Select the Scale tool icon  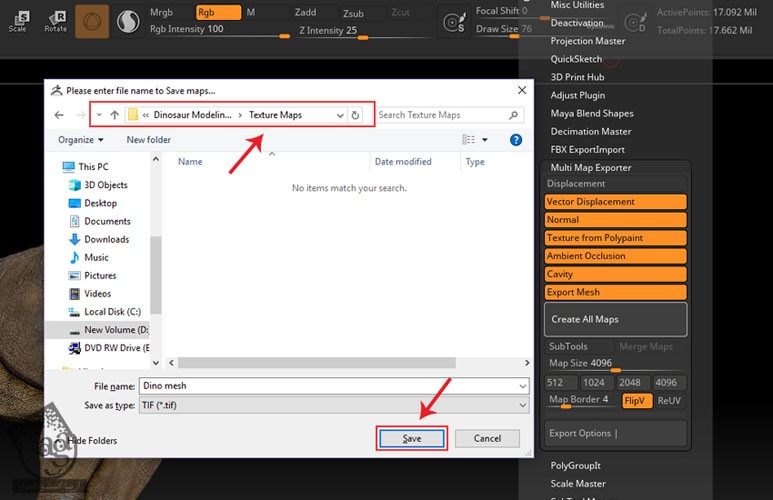pyautogui.click(x=18, y=20)
